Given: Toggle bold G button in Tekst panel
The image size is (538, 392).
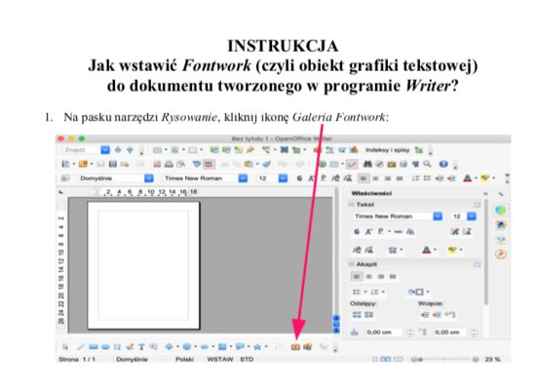Looking at the screenshot, I should pos(357,232).
